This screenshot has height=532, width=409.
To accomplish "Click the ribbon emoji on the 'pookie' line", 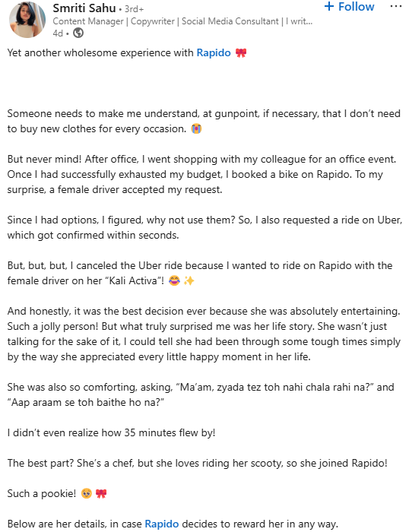I will click(x=101, y=493).
